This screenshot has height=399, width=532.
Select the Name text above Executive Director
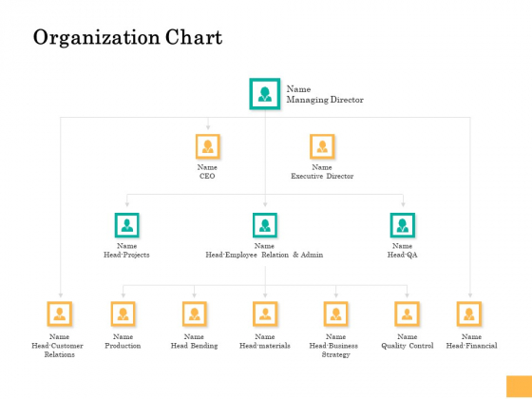coord(322,167)
